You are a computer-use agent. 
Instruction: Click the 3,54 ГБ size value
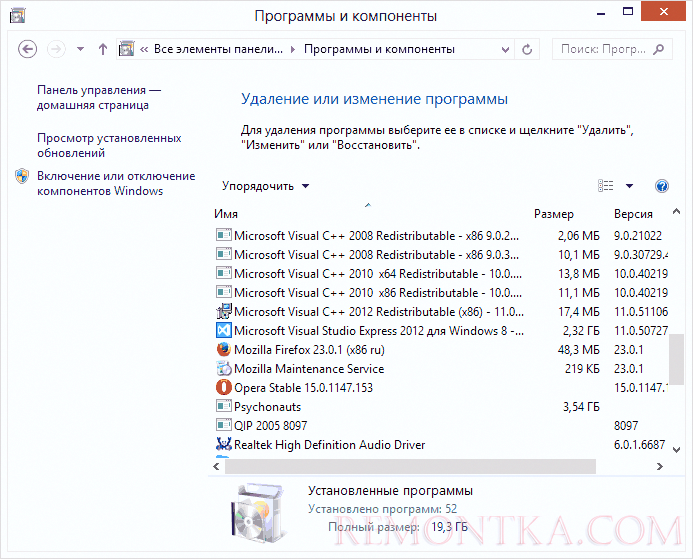[581, 407]
